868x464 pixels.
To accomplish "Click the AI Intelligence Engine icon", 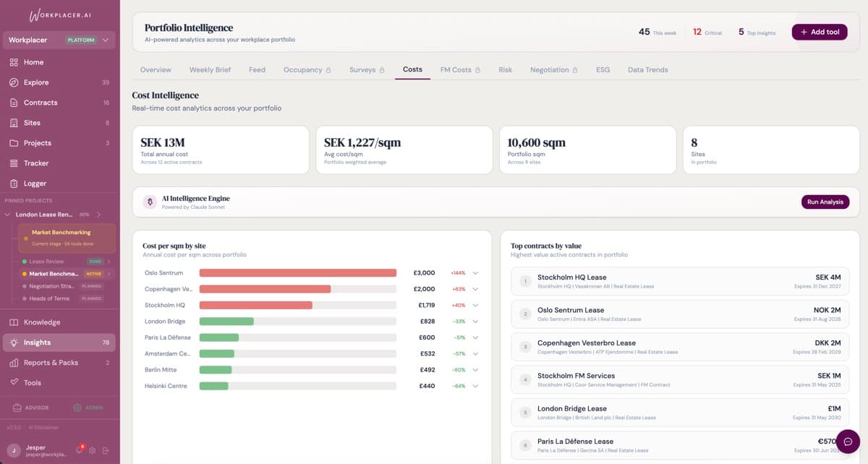I will [x=150, y=202].
